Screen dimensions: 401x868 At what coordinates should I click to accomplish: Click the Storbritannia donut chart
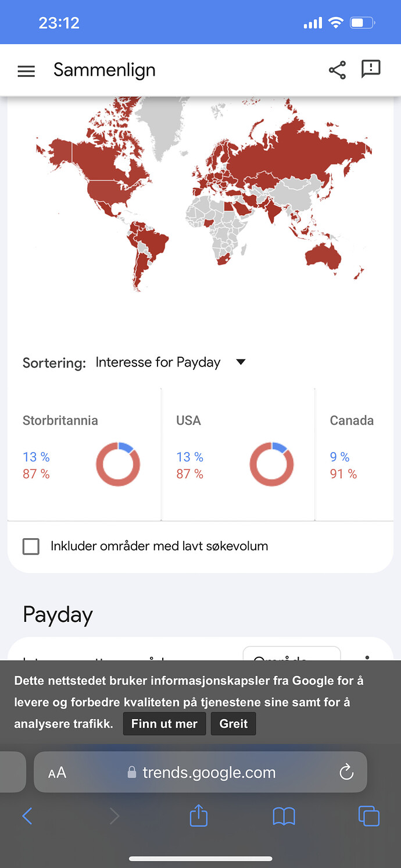pyautogui.click(x=118, y=464)
